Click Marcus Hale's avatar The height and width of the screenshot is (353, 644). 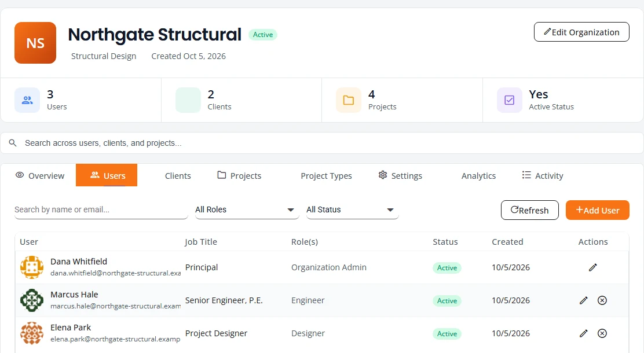[32, 300]
